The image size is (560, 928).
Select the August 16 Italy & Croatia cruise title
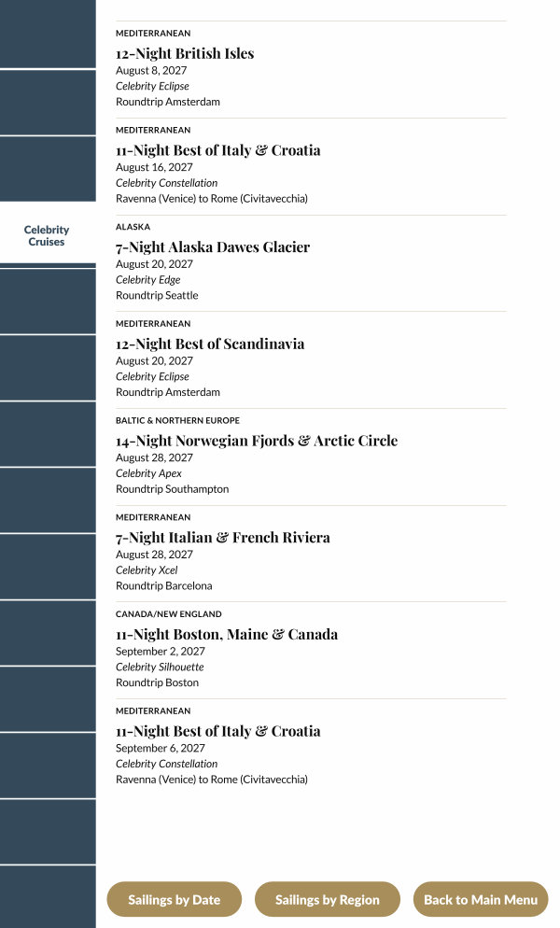[217, 150]
